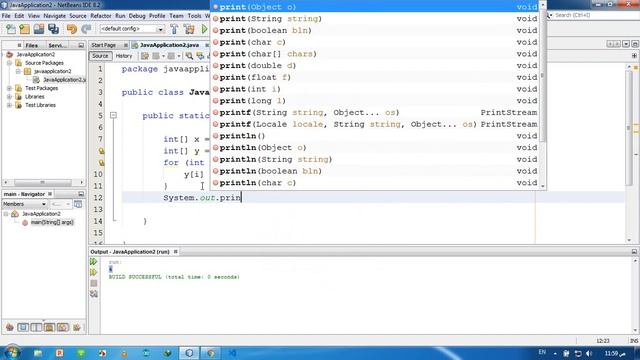Click the New File toolbar icon
640x360 pixels.
tap(11, 29)
